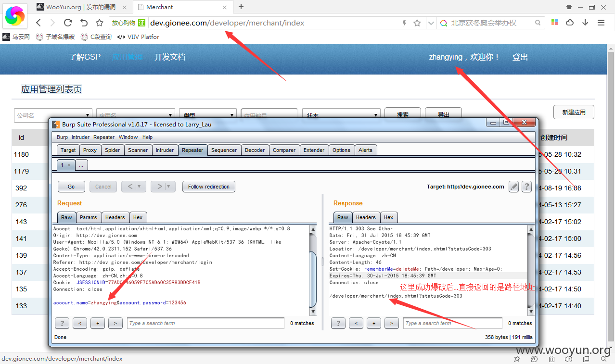Click the browser rainbow logo icon
The width and height of the screenshot is (615, 364).
[x=15, y=16]
